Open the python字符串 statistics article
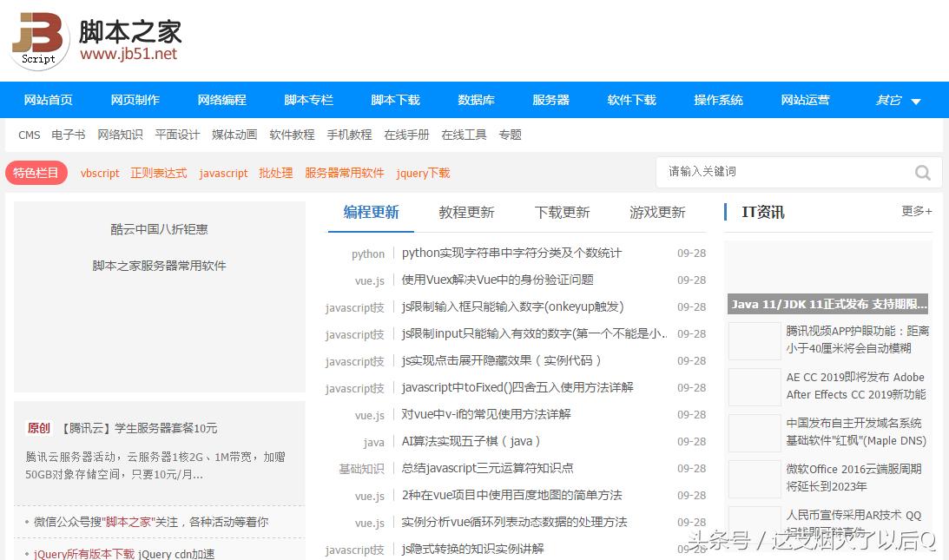The image size is (949, 560). [x=512, y=254]
